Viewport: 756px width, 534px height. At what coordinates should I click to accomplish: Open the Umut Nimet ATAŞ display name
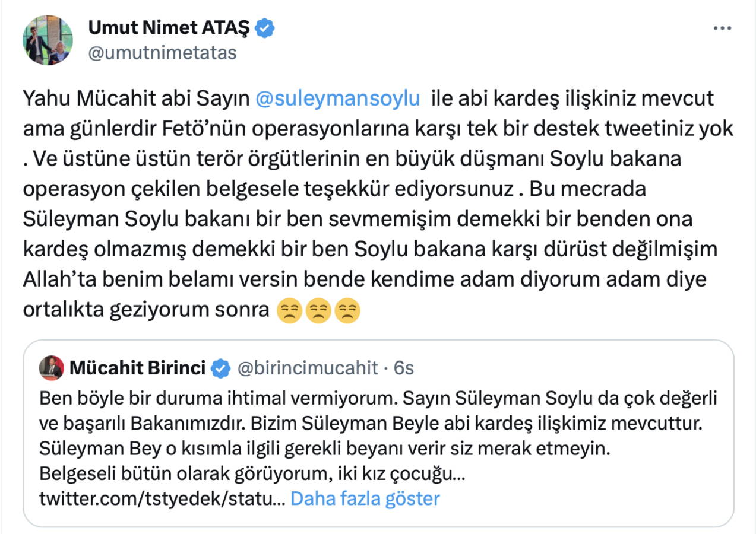169,27
